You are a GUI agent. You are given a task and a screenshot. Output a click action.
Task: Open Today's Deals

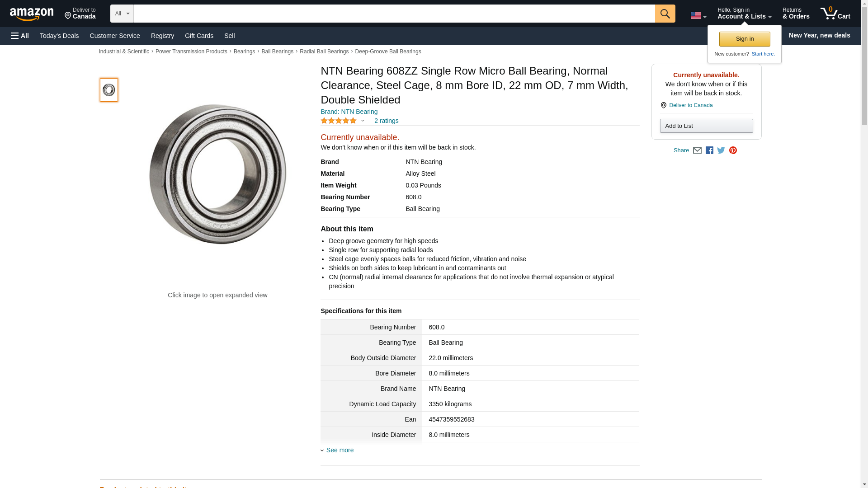59,36
